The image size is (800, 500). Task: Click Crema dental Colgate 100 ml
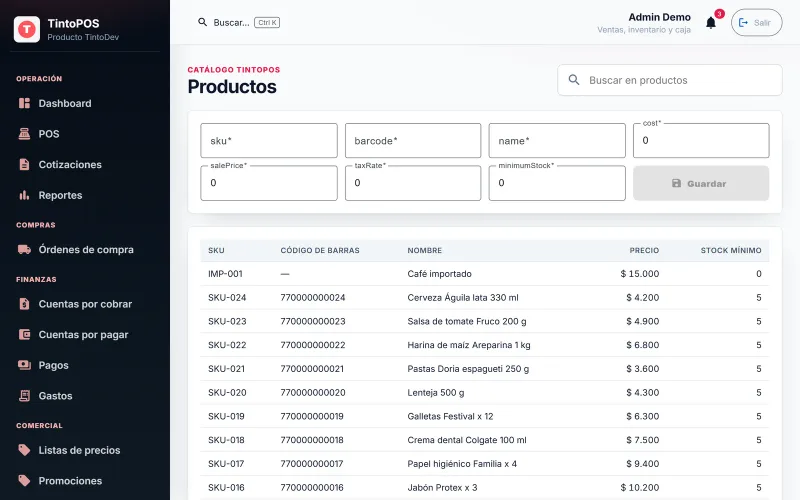(467, 440)
